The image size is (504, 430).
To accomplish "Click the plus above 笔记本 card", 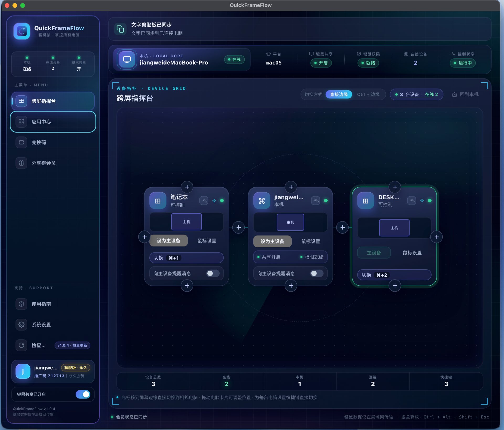I will pos(187,187).
